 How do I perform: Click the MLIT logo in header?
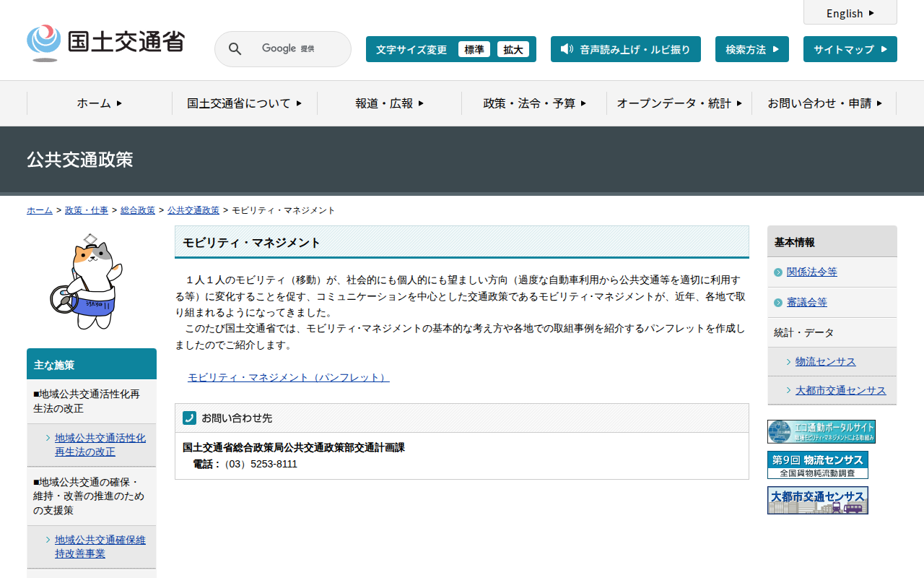[x=105, y=43]
